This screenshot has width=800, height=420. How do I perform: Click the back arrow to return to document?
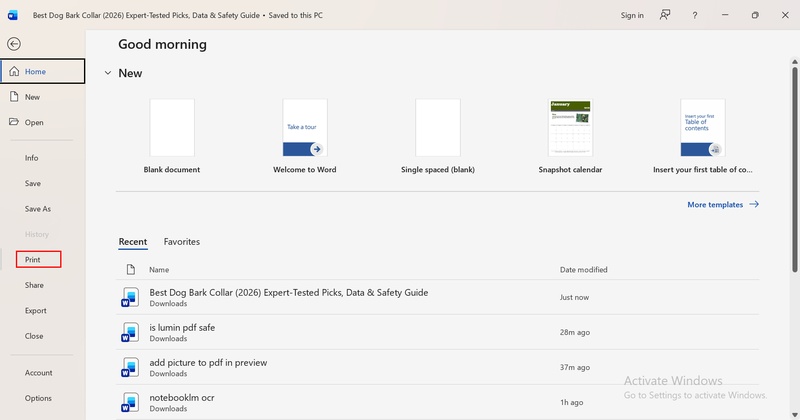(x=14, y=44)
